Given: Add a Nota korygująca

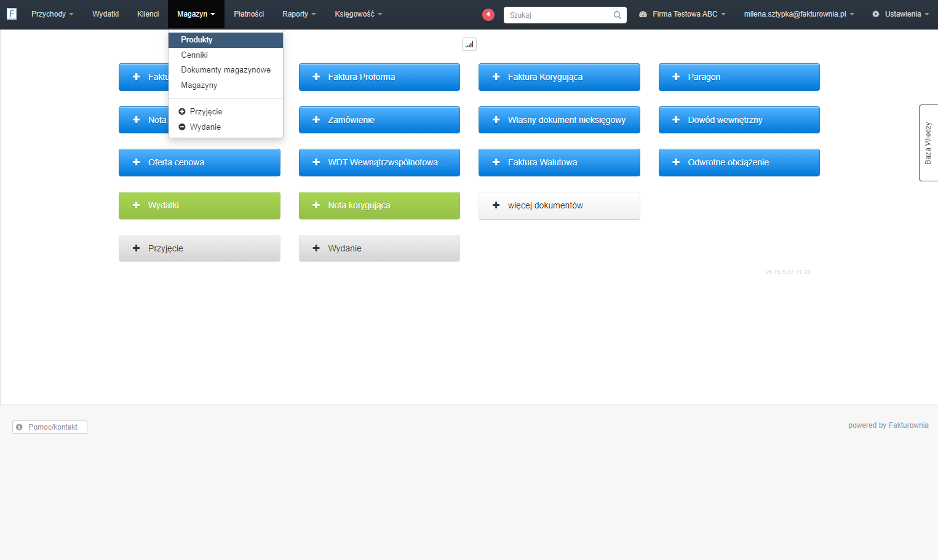Looking at the screenshot, I should tap(380, 205).
